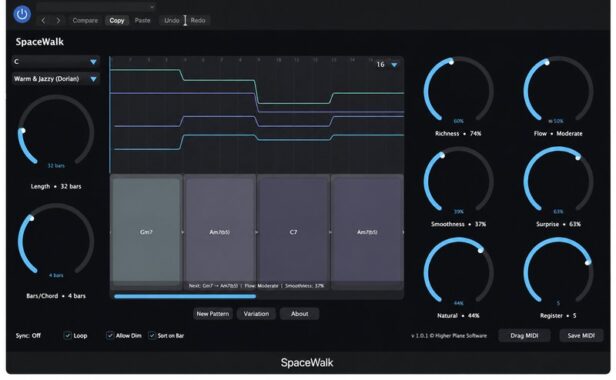Viewport: 616px width, 380px height.
Task: Click the 'Flow • Moderate' label
Action: coord(558,134)
